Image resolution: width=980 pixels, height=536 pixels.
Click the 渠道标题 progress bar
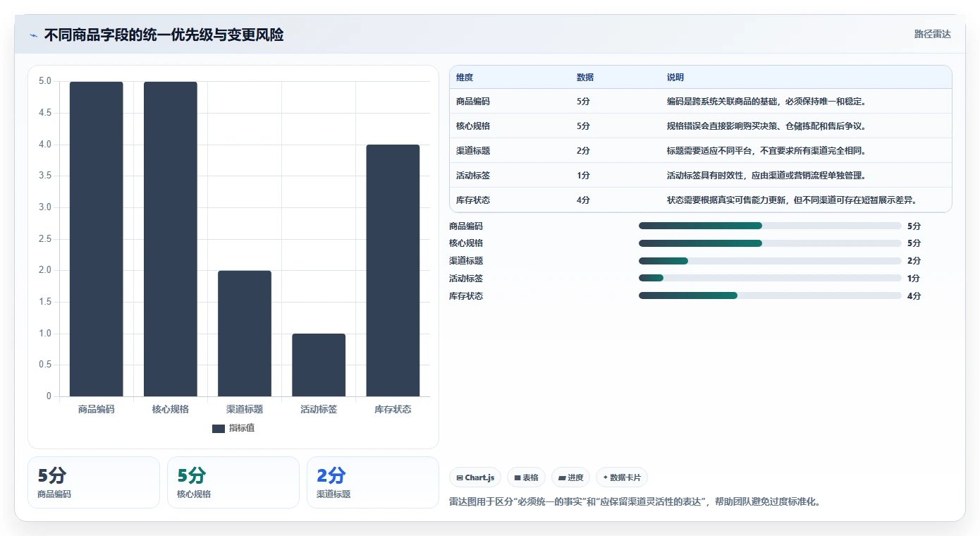tap(770, 261)
